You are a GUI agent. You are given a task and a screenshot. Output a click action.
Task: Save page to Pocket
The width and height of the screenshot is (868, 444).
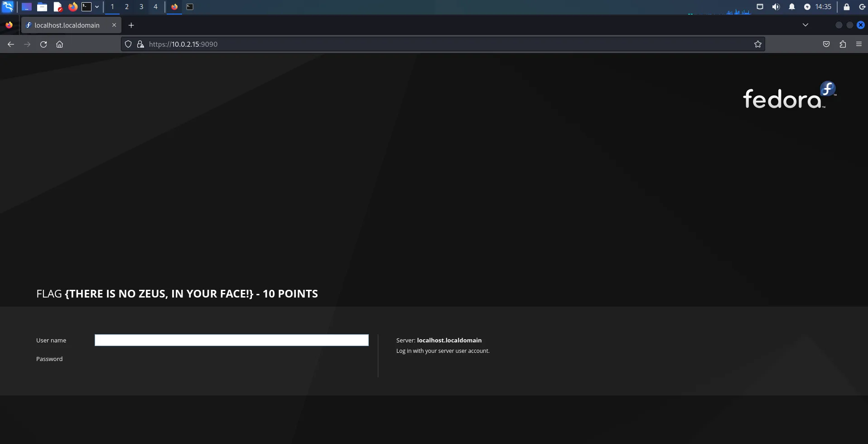pos(826,44)
